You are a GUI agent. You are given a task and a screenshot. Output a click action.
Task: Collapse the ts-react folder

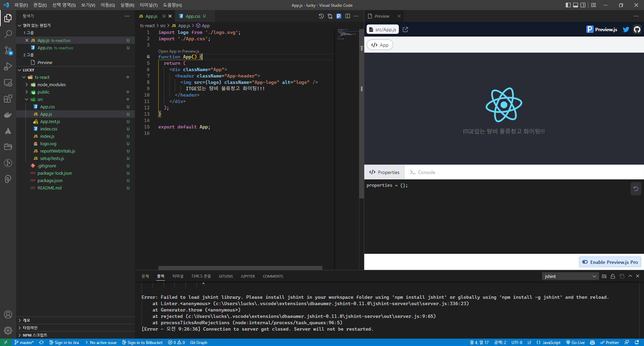pos(24,77)
